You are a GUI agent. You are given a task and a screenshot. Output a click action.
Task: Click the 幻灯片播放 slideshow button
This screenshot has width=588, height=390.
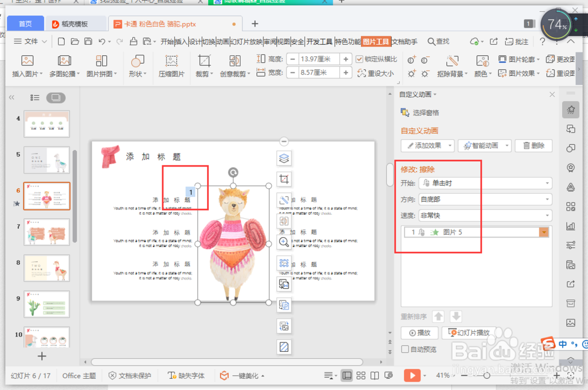(x=469, y=332)
